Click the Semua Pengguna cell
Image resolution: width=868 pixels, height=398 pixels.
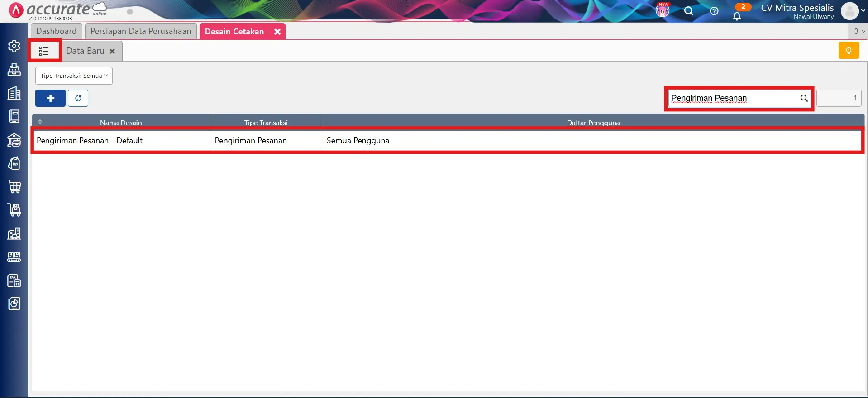coord(591,141)
